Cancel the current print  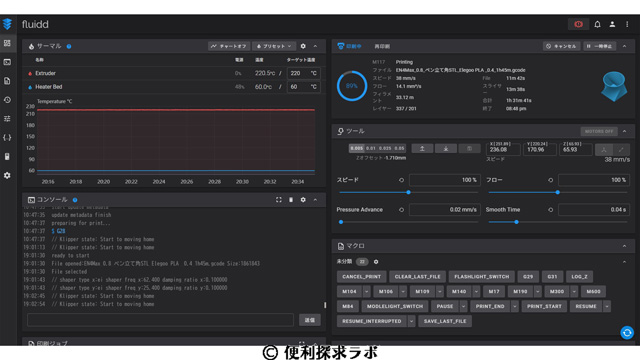tap(562, 46)
